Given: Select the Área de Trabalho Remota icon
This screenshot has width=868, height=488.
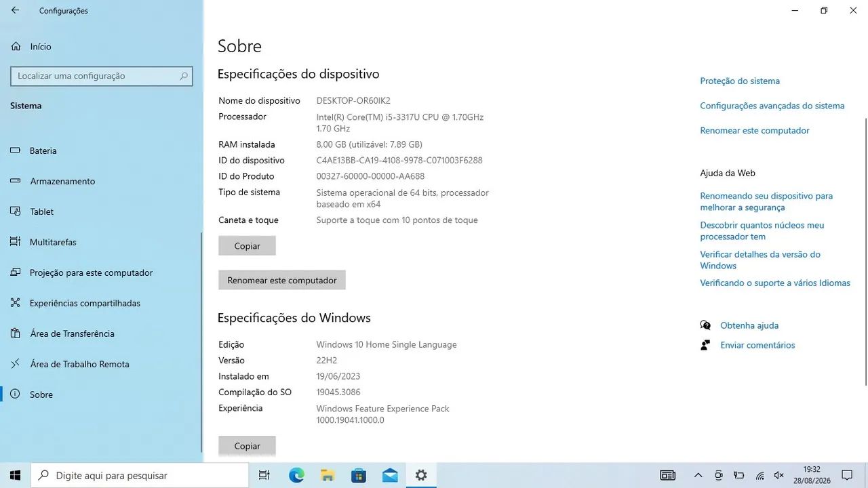Looking at the screenshot, I should tap(16, 364).
